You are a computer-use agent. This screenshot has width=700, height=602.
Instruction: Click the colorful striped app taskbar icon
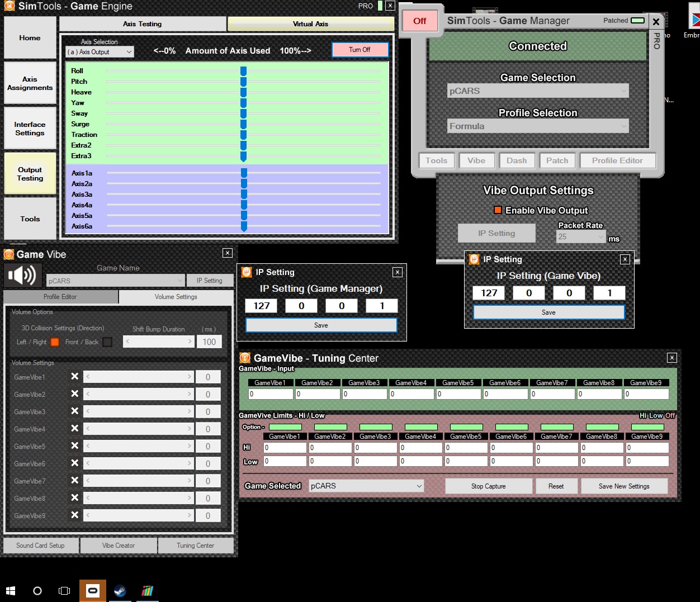(147, 591)
